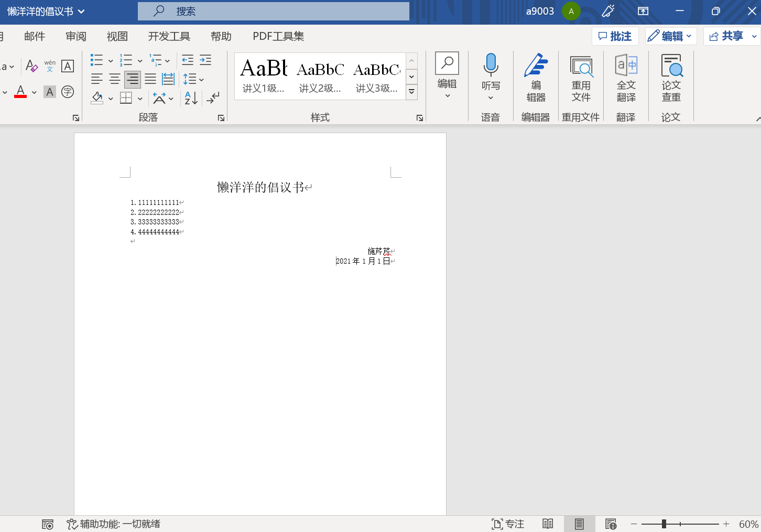The height and width of the screenshot is (532, 761).
Task: Apply numbered list formatting
Action: pos(126,60)
